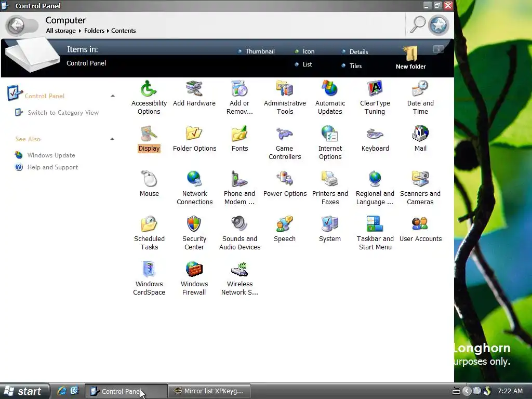Open the Windows Update link
This screenshot has width=532, height=399.
click(x=51, y=155)
